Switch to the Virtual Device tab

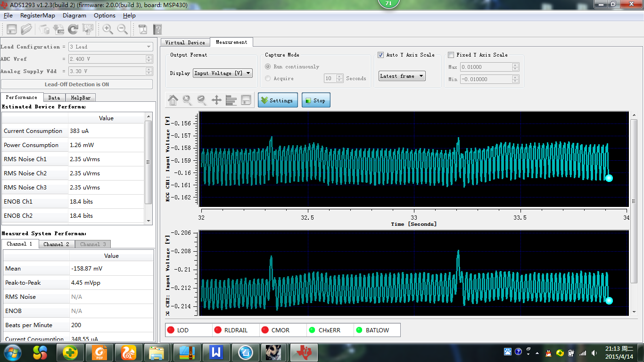(185, 42)
